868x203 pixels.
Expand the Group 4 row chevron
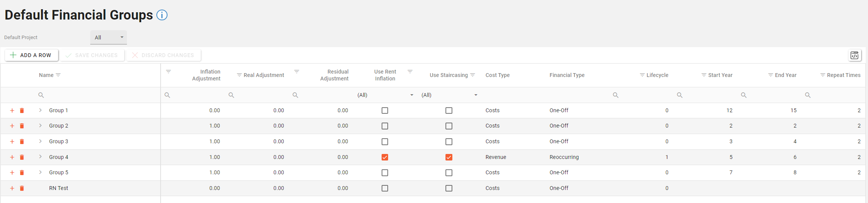pyautogui.click(x=40, y=157)
